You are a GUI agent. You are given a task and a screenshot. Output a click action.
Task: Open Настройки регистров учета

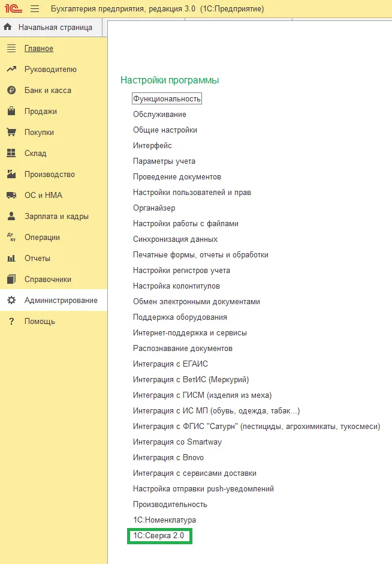tap(182, 271)
